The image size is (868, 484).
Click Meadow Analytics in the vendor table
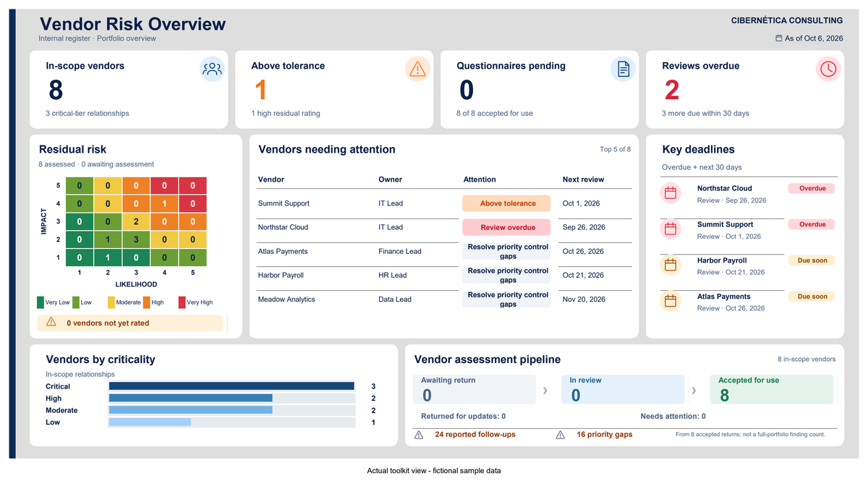pos(286,299)
